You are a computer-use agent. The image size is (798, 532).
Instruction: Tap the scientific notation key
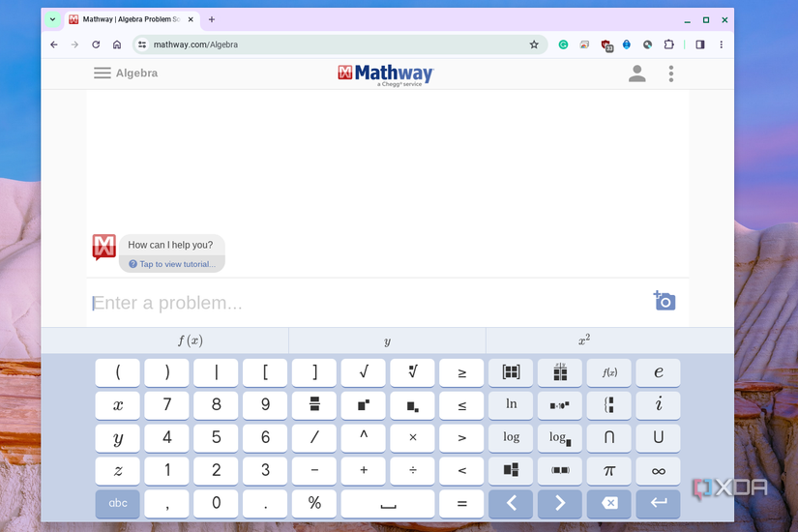click(560, 404)
